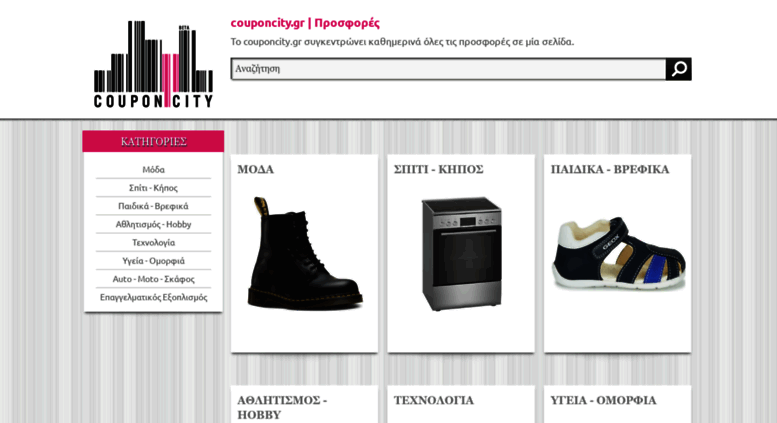Select Auto - Moto - Σκάφος category
Image resolution: width=777 pixels, height=423 pixels.
154,279
